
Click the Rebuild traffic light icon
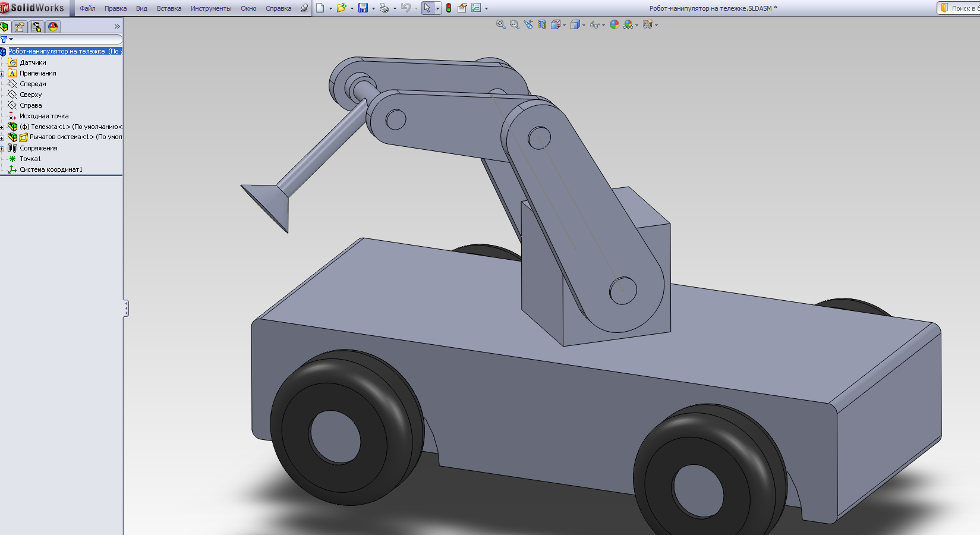[449, 8]
